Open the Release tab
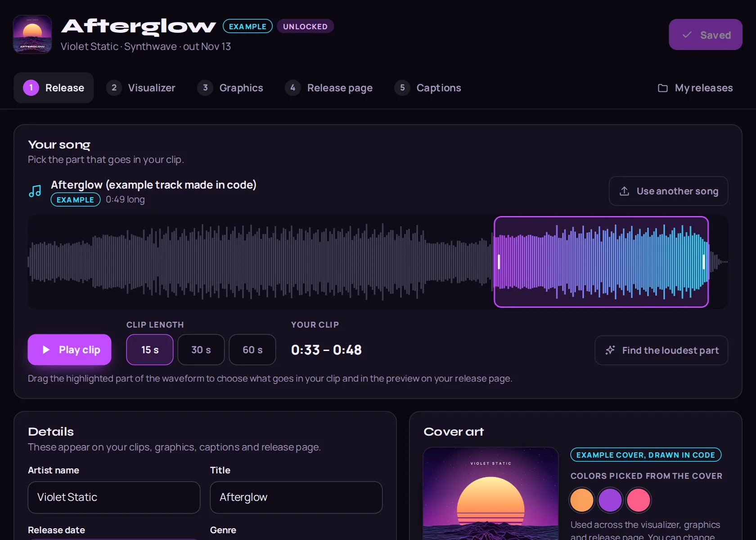Viewport: 756px width, 540px height. click(x=54, y=88)
